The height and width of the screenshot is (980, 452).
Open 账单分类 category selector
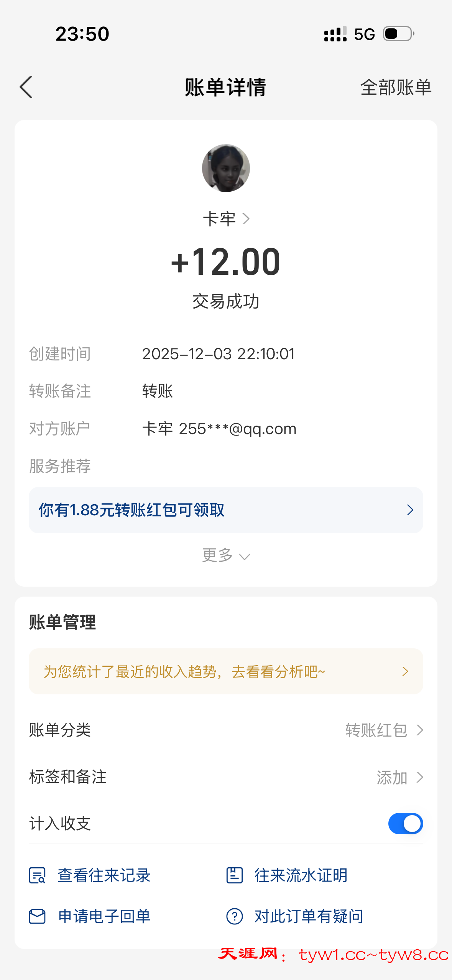point(383,730)
